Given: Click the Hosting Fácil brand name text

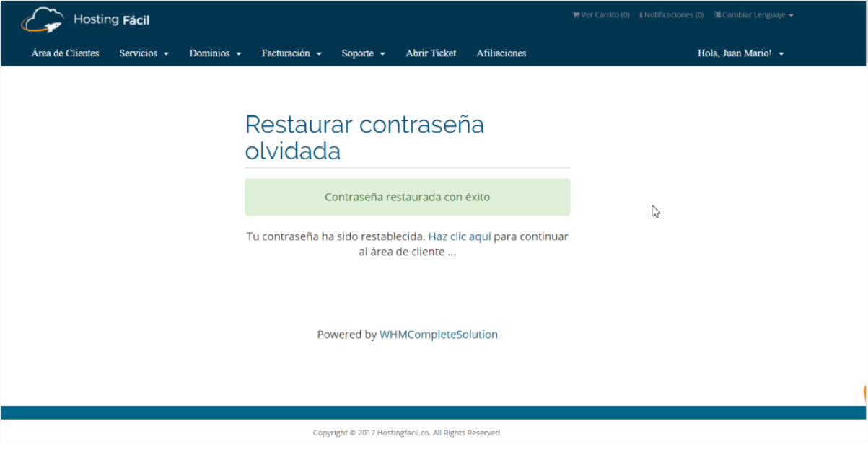Looking at the screenshot, I should pyautogui.click(x=111, y=20).
